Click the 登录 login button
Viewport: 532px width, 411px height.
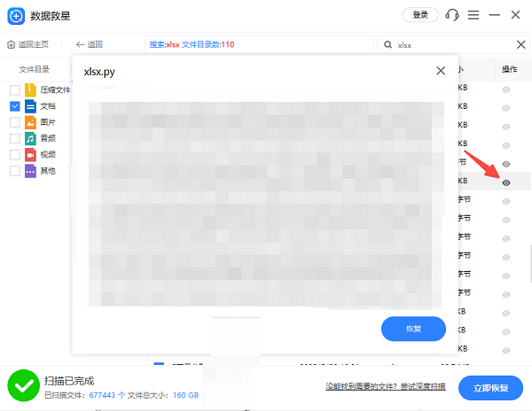[x=420, y=15]
